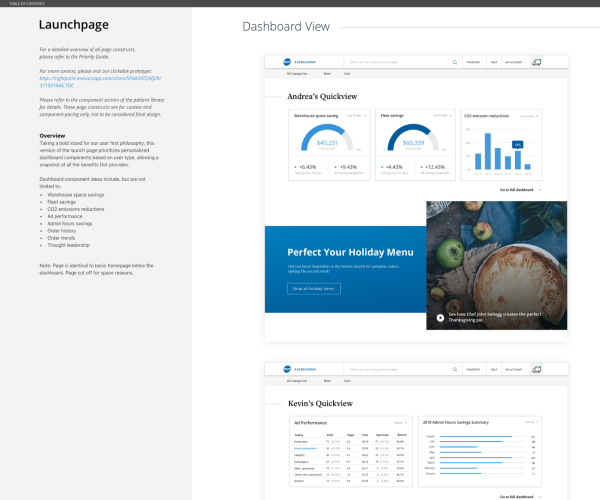Click the search input field in Andrea's header

tap(395, 62)
